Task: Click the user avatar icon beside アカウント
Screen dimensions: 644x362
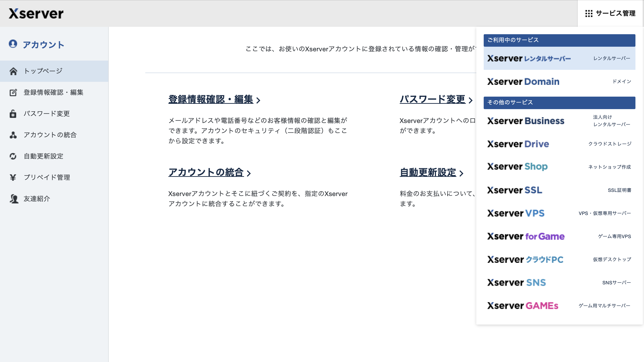Action: tap(13, 44)
